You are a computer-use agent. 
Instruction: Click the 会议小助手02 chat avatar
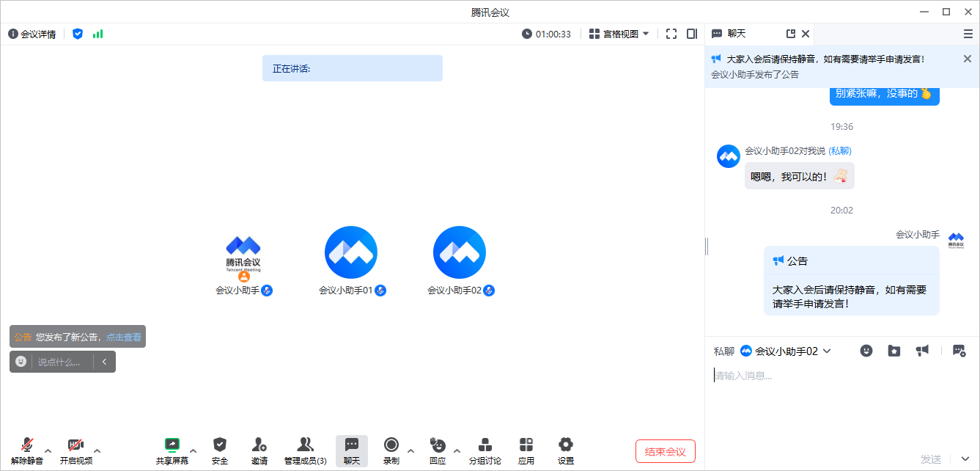(x=729, y=156)
